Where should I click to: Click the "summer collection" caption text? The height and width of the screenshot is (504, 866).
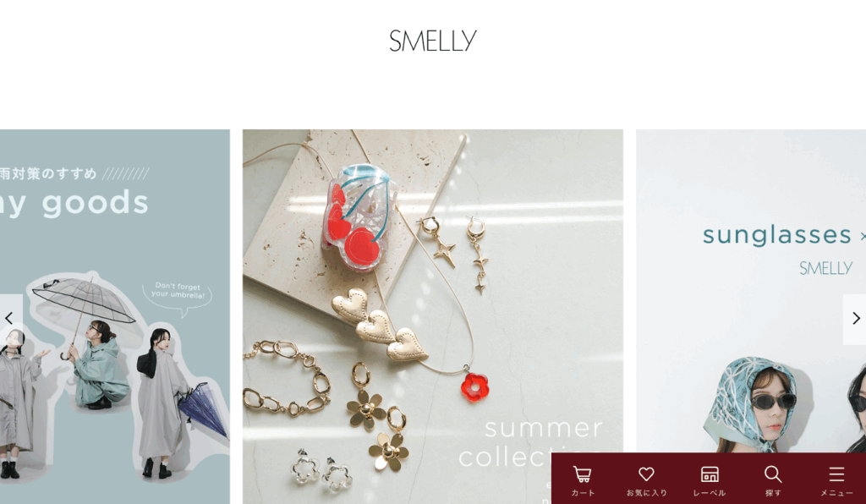[x=530, y=443]
